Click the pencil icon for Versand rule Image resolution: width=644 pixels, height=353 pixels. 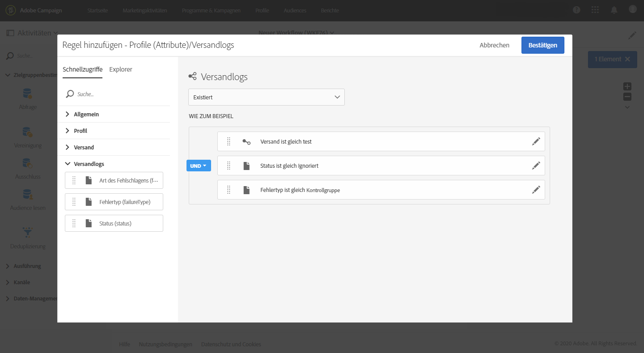click(536, 141)
